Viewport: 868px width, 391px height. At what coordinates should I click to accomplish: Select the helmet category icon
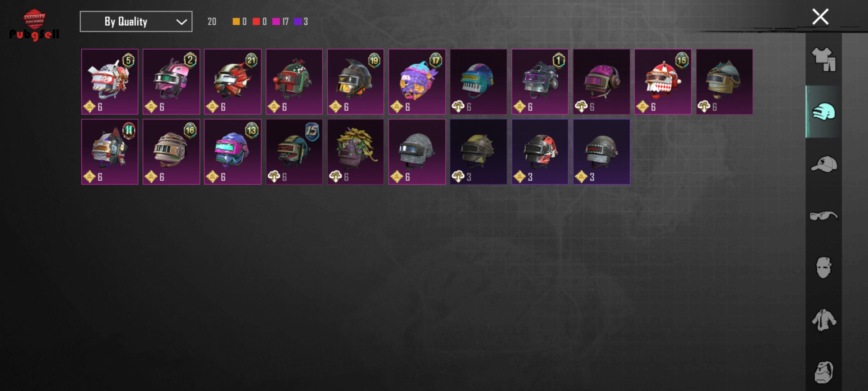[x=824, y=112]
